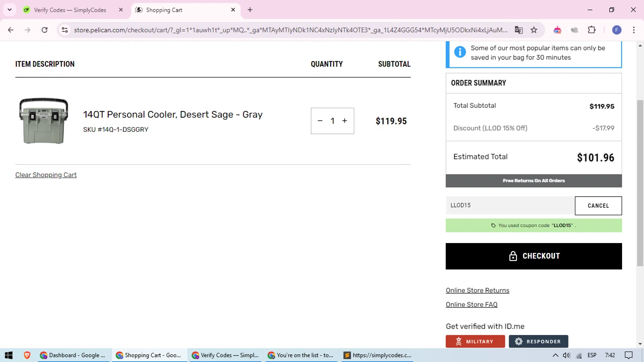Go forward in browser history
644x362 pixels.
(27, 30)
